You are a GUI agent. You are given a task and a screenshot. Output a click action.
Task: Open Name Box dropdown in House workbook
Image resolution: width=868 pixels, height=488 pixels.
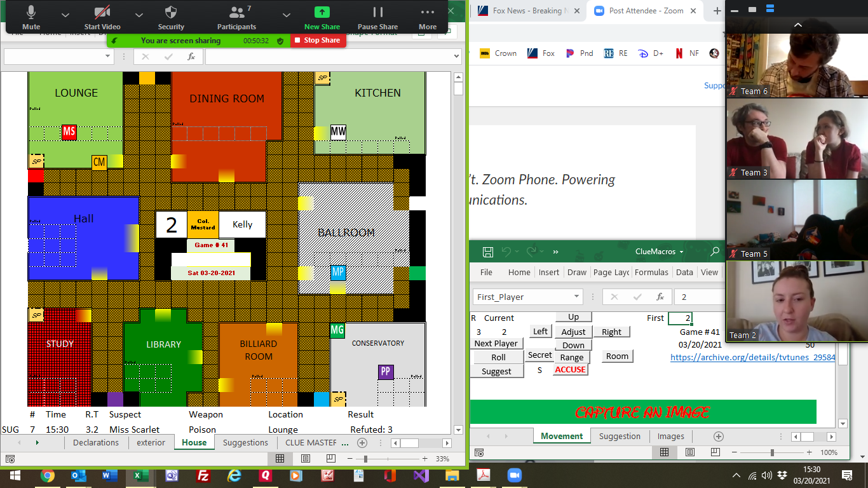(108, 57)
